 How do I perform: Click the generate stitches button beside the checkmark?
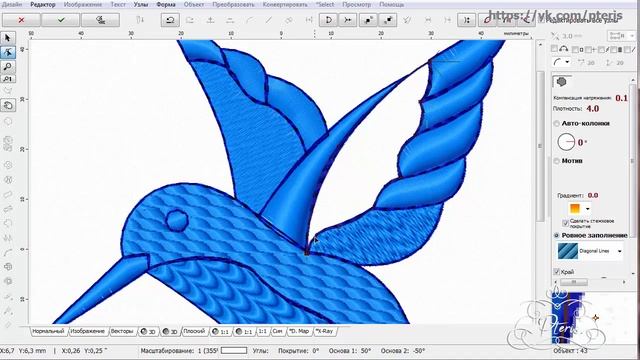point(100,20)
